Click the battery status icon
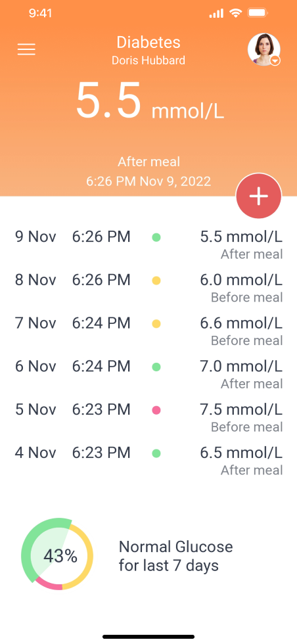 (258, 13)
